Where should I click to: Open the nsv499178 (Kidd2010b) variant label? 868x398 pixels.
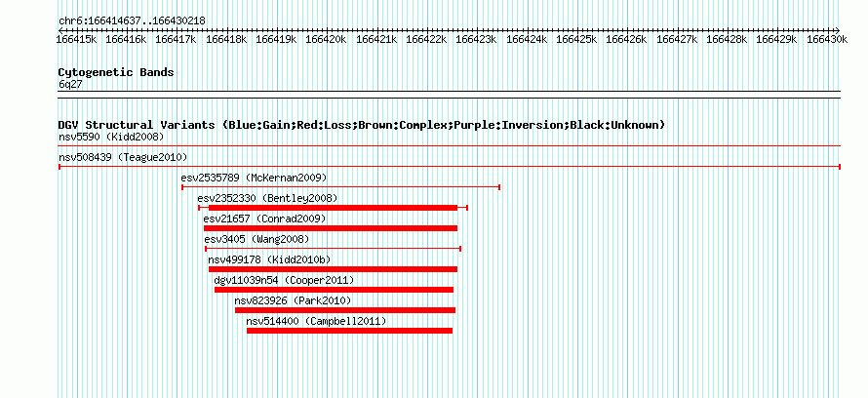(269, 259)
